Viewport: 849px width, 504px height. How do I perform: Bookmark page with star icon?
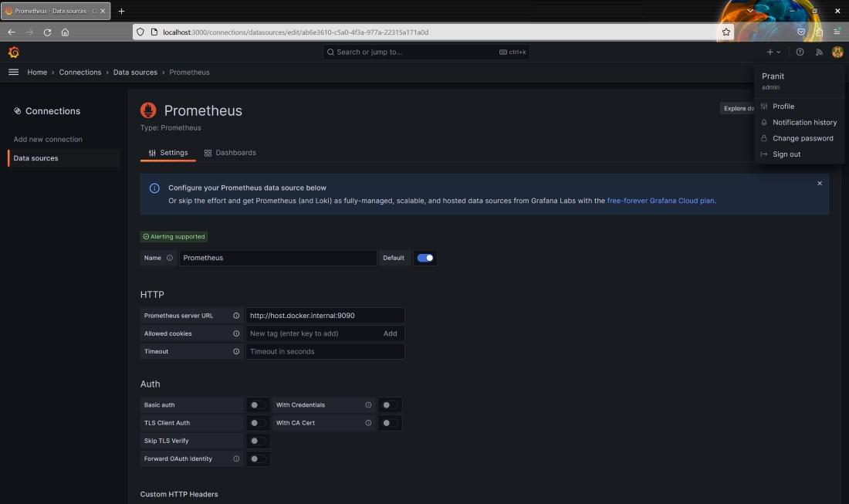[x=726, y=32]
